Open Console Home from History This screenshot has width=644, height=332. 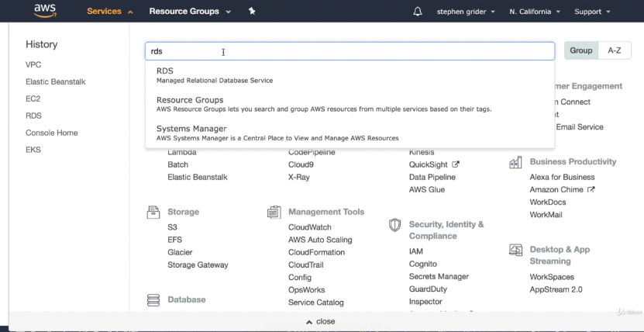coord(52,133)
